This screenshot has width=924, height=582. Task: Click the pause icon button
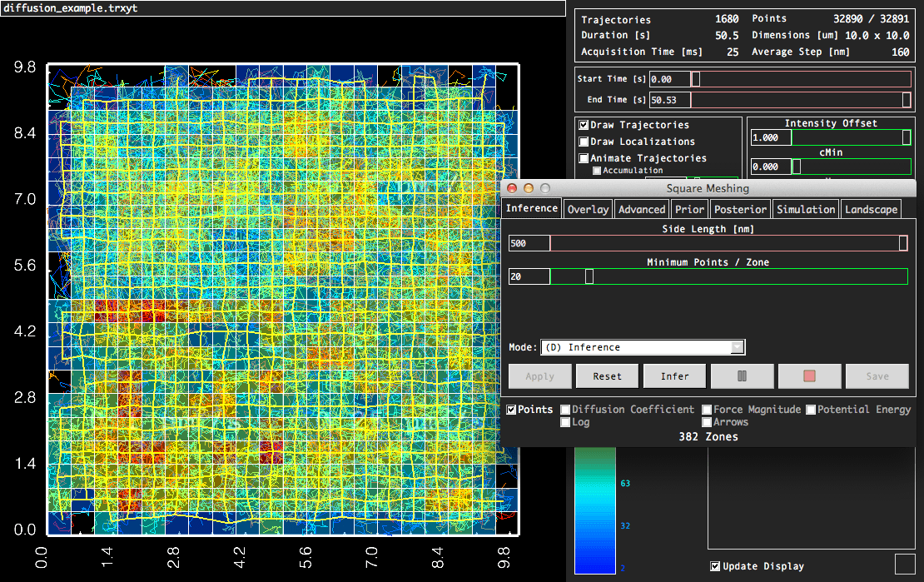click(743, 376)
